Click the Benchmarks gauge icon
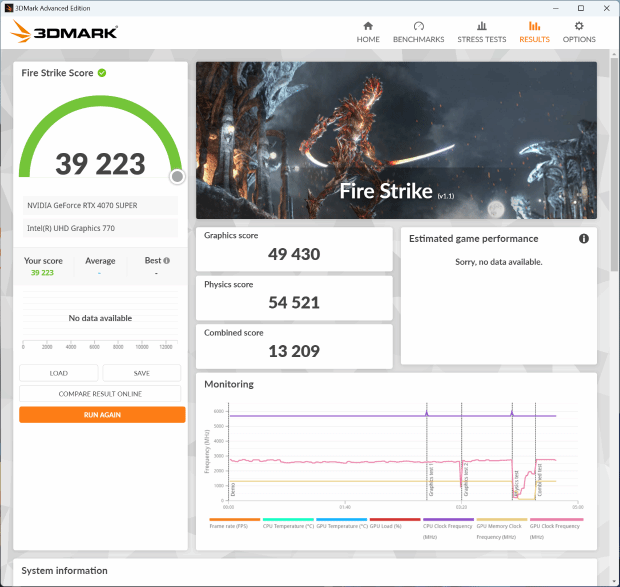This screenshot has width=620, height=587. [x=418, y=26]
